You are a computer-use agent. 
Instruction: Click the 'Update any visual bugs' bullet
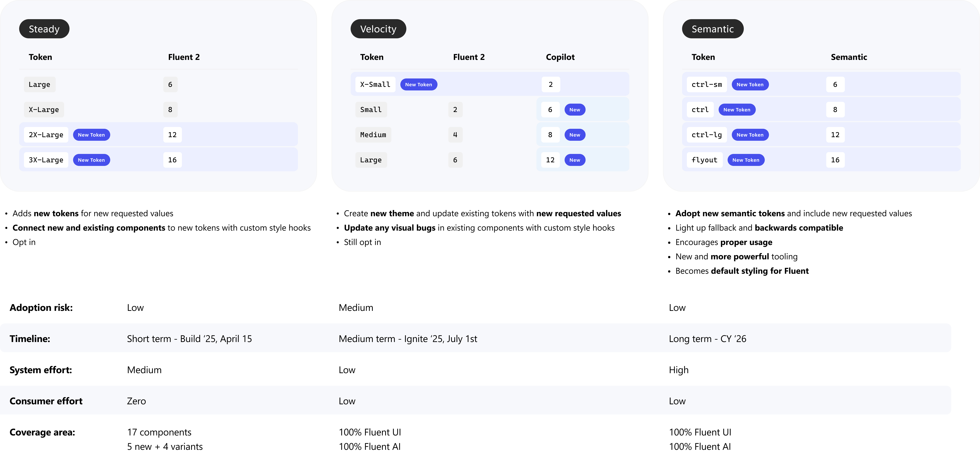[479, 228]
